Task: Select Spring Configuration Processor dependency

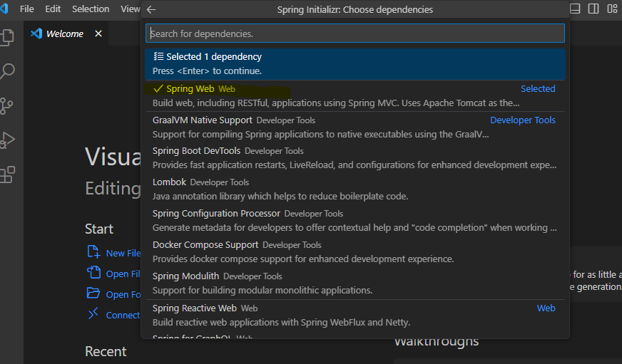Action: 355,220
